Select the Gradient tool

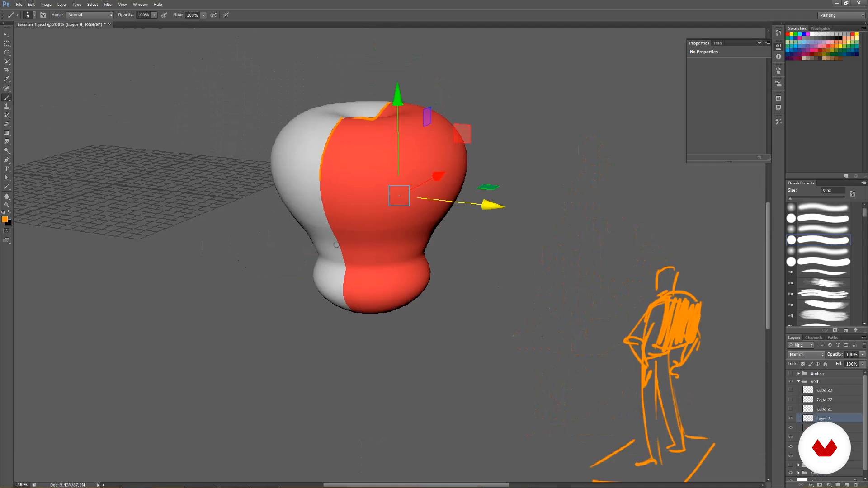[x=6, y=133]
